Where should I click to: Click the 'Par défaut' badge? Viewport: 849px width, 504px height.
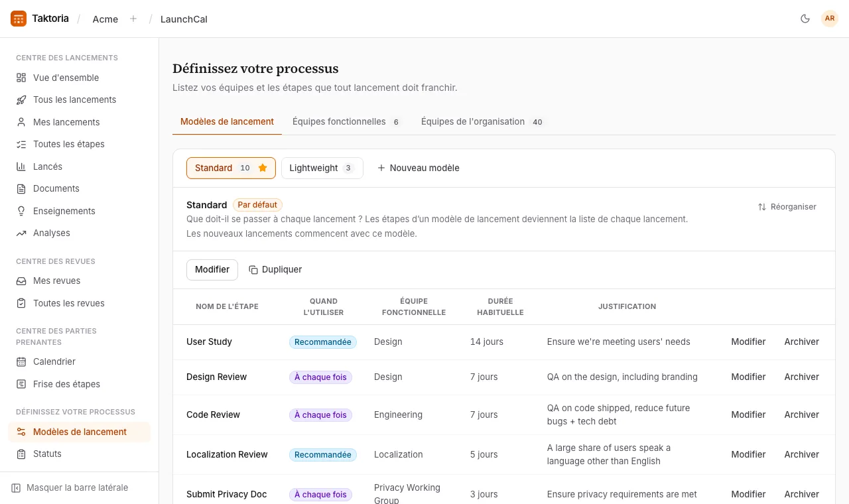[x=257, y=205]
